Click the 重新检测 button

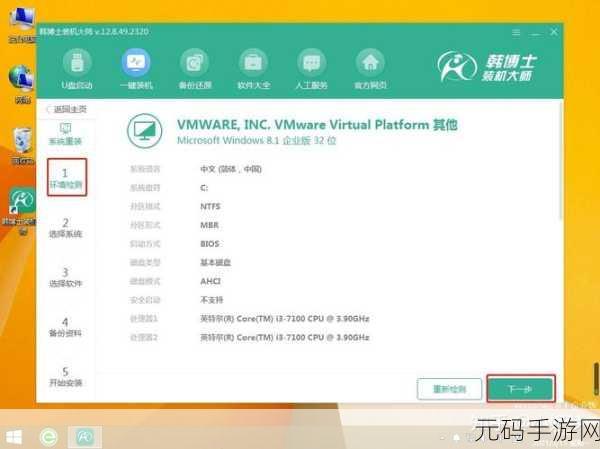pos(449,389)
